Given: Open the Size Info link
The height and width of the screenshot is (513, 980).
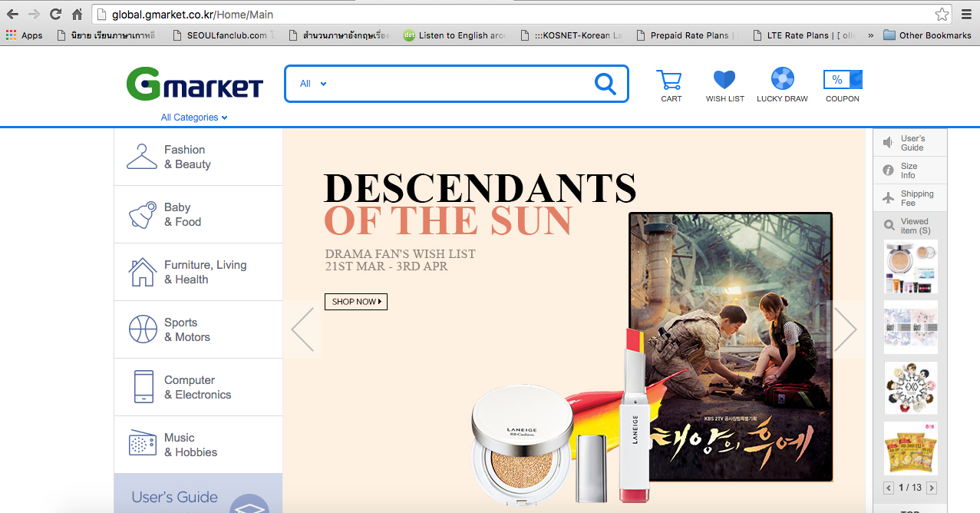Looking at the screenshot, I should (x=909, y=170).
